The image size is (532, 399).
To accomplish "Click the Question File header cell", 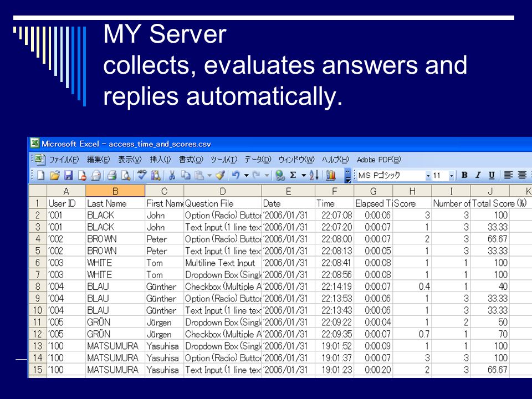I will click(223, 203).
